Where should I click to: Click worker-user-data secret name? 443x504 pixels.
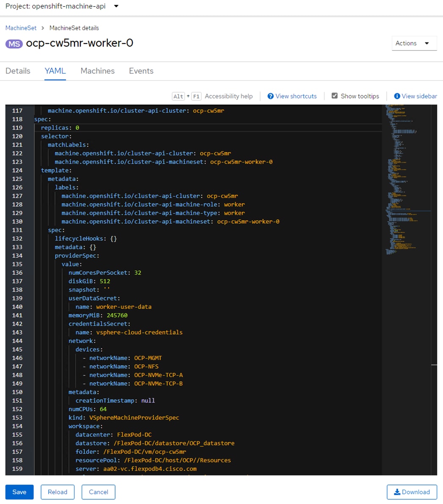(124, 307)
